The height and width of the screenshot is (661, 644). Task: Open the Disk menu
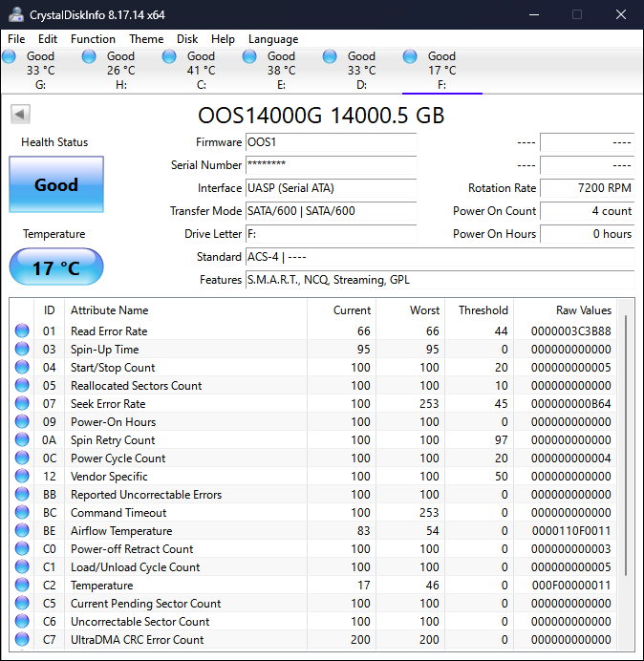point(187,39)
